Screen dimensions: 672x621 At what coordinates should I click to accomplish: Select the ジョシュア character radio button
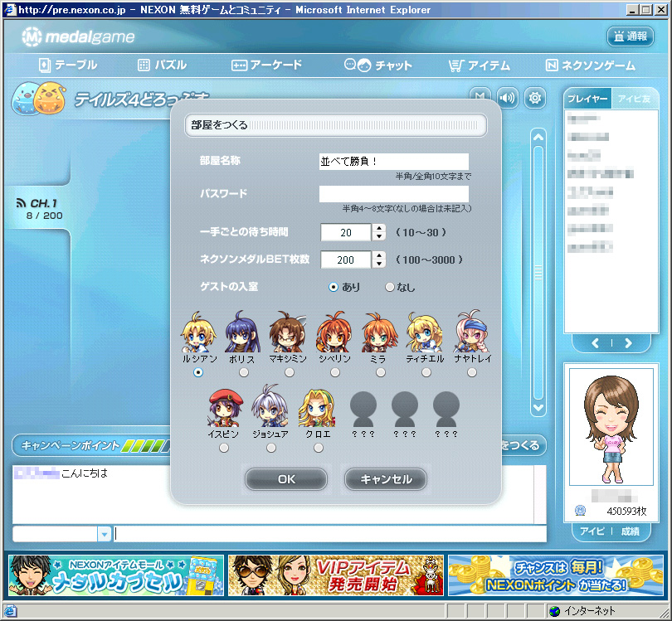(x=270, y=448)
